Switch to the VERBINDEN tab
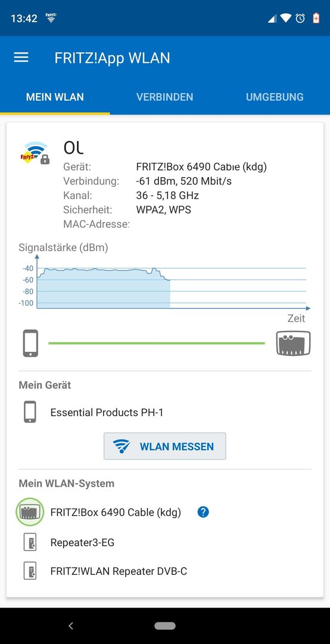The width and height of the screenshot is (330, 644). [x=164, y=97]
